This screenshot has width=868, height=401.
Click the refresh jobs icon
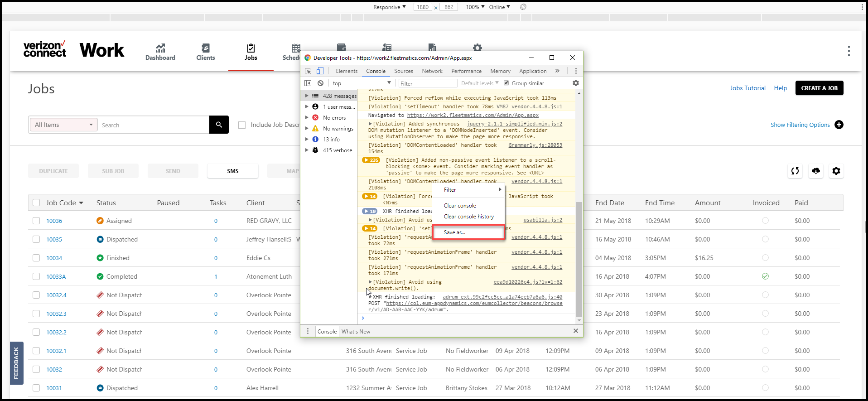click(795, 171)
